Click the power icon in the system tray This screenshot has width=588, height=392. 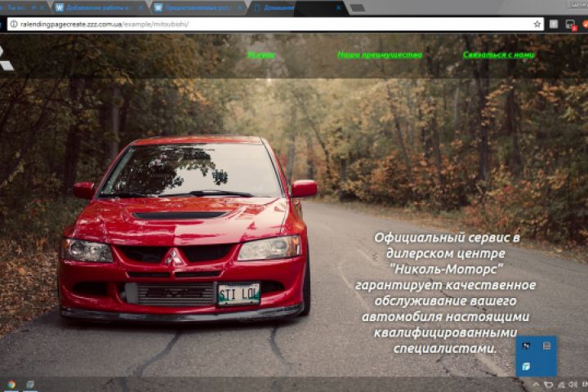coord(549,385)
